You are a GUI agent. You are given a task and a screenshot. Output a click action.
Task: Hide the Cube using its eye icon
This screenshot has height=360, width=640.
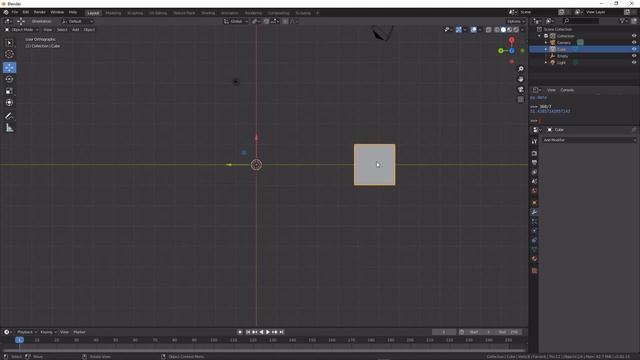634,49
